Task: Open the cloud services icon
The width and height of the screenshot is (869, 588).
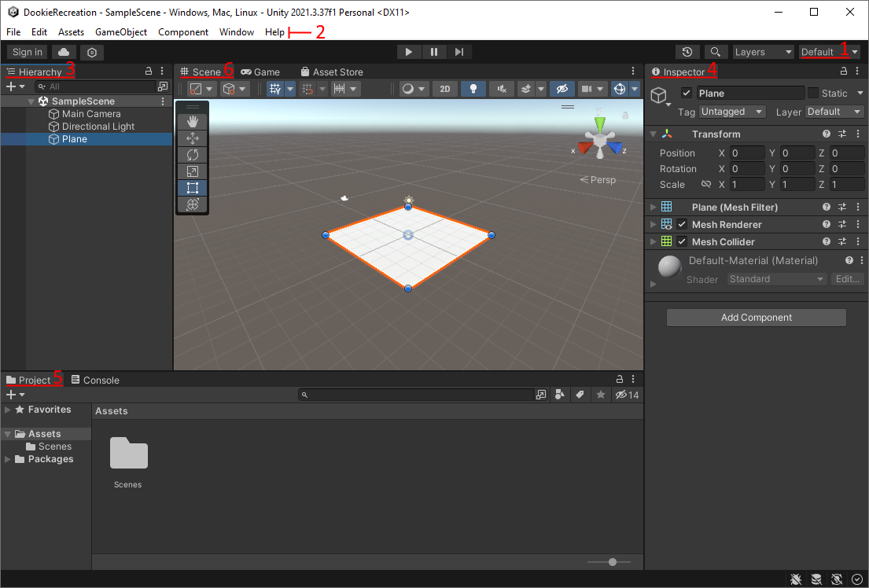Action: (x=64, y=52)
